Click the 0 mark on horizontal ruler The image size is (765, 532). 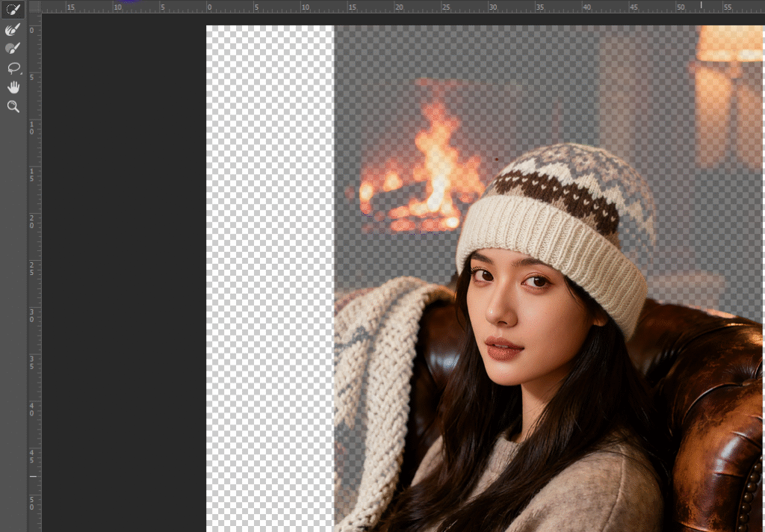coord(208,7)
